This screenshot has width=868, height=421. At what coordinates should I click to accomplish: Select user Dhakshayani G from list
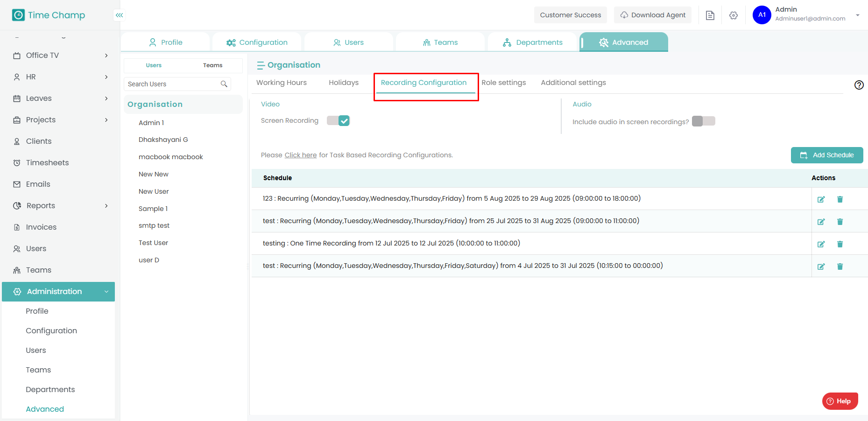(x=163, y=140)
